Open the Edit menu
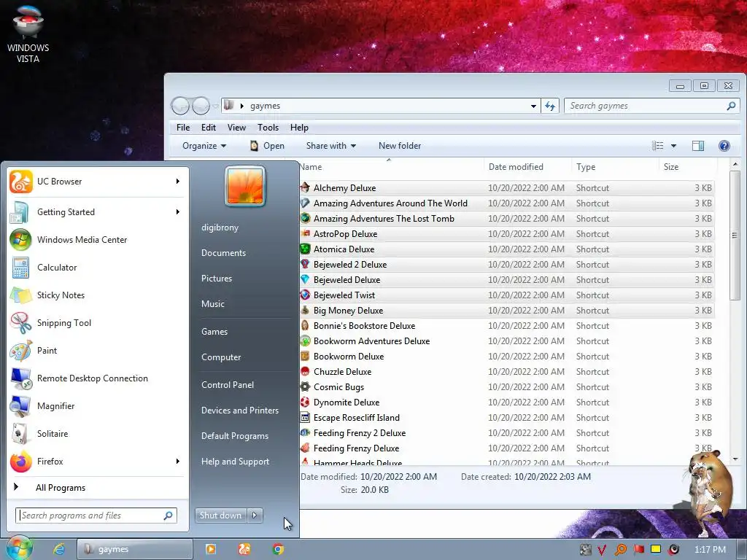Image resolution: width=747 pixels, height=560 pixels. click(x=208, y=128)
